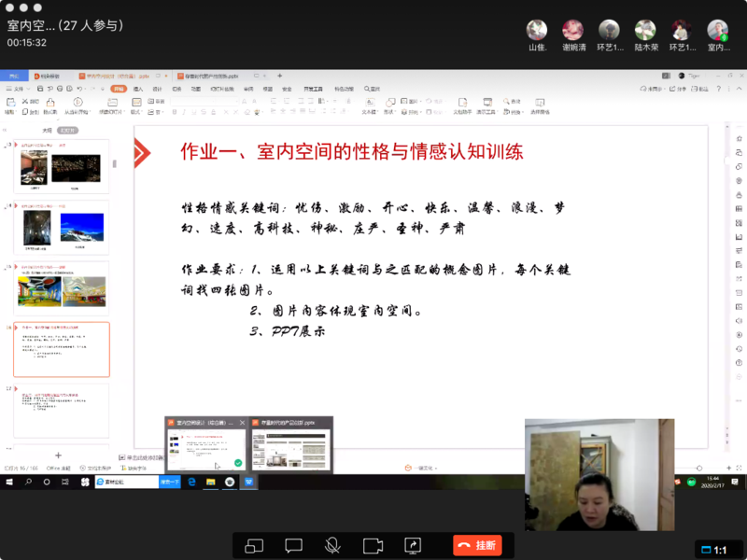This screenshot has width=747, height=560.
Task: Select the slide thumbnail with colorful interiors
Action: click(61, 291)
